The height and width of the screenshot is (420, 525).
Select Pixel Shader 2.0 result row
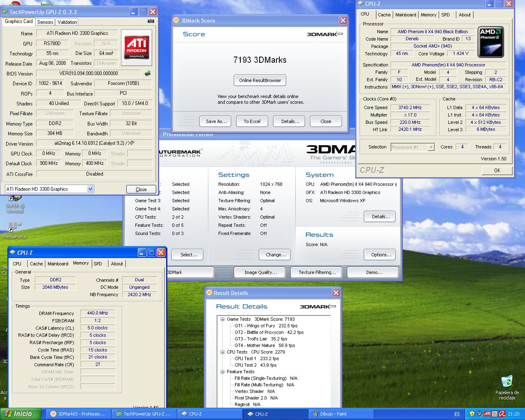(x=256, y=398)
